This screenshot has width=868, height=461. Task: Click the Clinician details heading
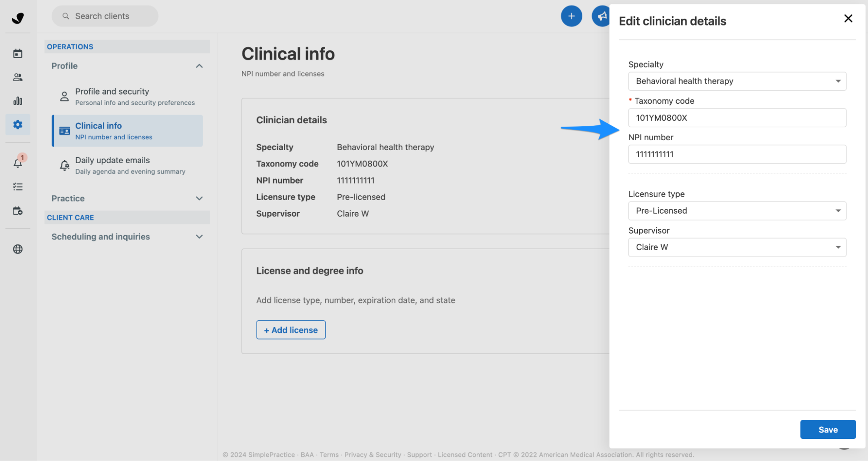point(291,120)
